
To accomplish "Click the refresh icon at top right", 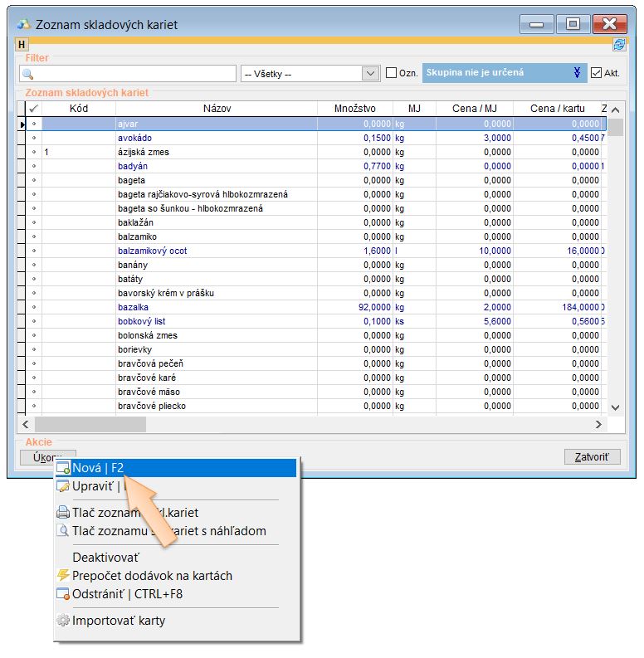I will [x=618, y=45].
